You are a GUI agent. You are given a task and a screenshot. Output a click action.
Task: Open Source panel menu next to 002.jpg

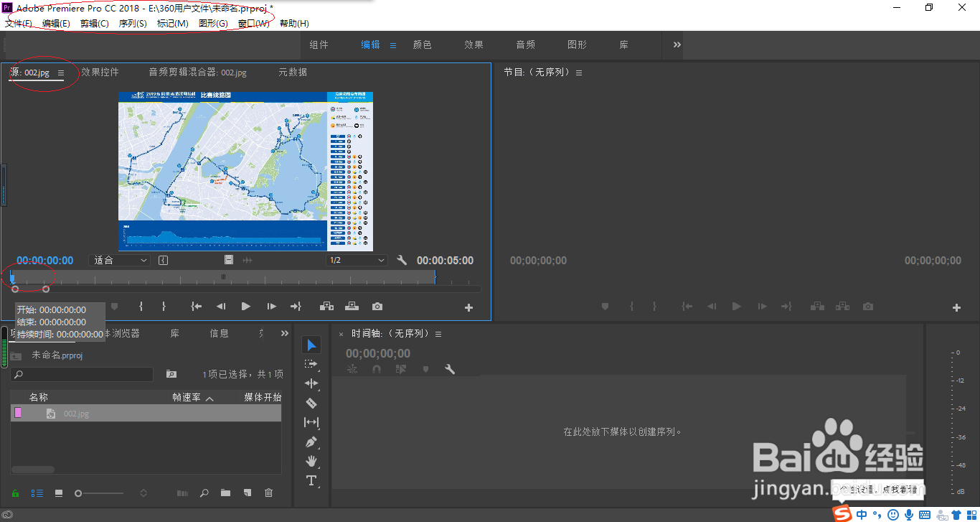click(61, 73)
